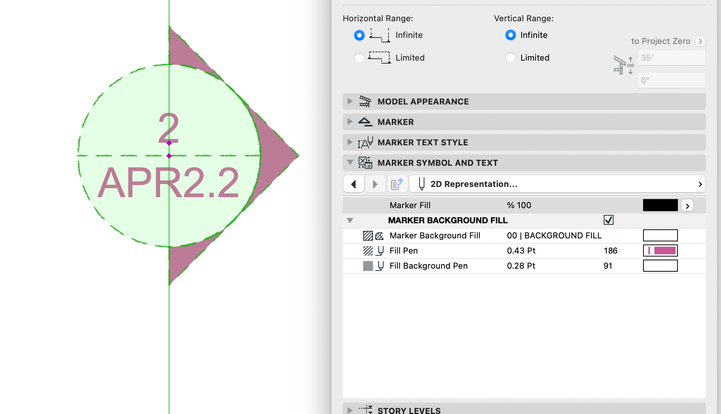Viewport: 721px width, 414px height.
Task: Select the Fill Background Pen 0.28 Pt value
Action: (521, 266)
